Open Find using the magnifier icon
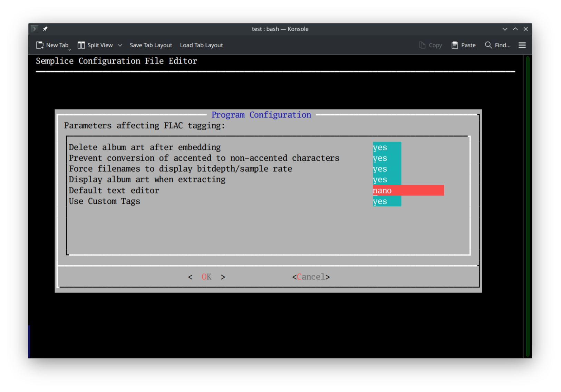561x392 pixels. tap(488, 45)
